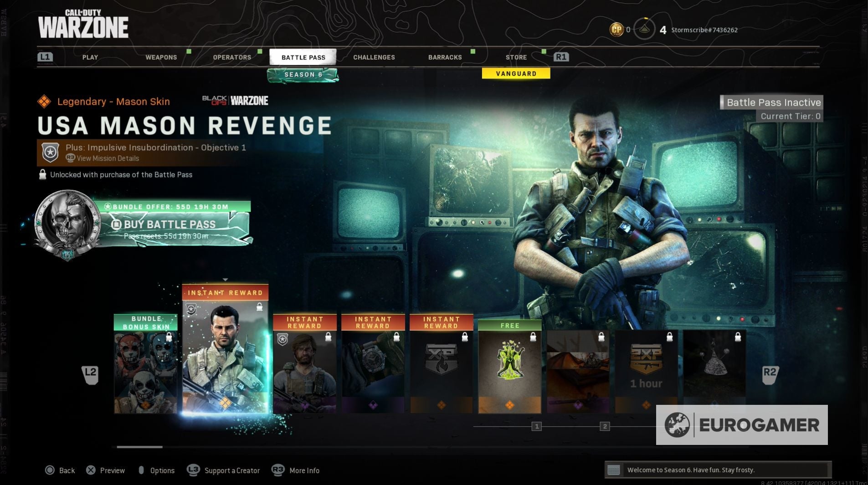
Task: Click the L2 scroll left icon
Action: (x=90, y=375)
